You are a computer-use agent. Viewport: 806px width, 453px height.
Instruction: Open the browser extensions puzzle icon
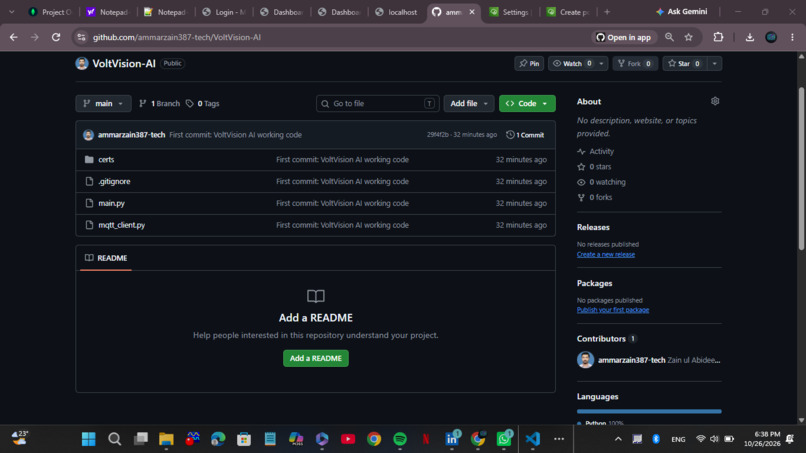tap(718, 37)
